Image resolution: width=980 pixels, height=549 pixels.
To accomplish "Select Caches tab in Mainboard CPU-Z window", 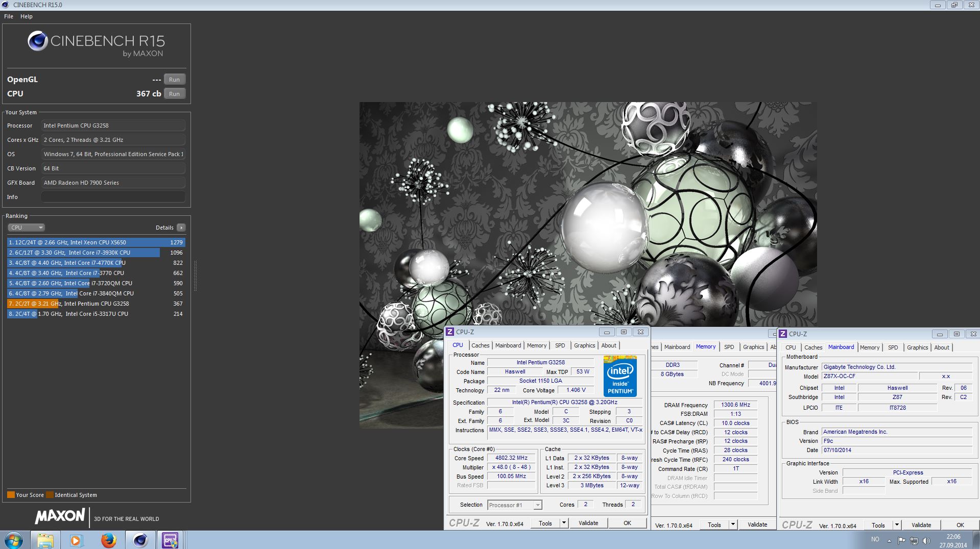I will [x=814, y=347].
